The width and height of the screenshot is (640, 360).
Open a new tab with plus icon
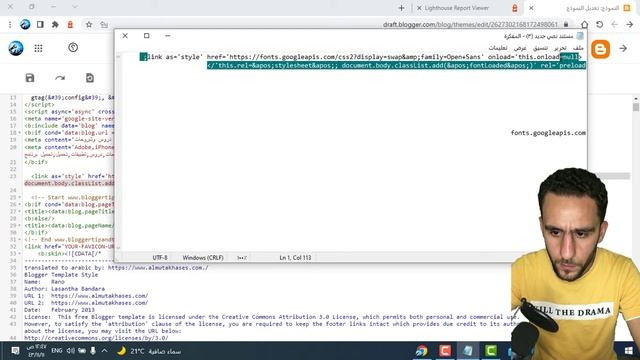pyautogui.click(x=401, y=8)
